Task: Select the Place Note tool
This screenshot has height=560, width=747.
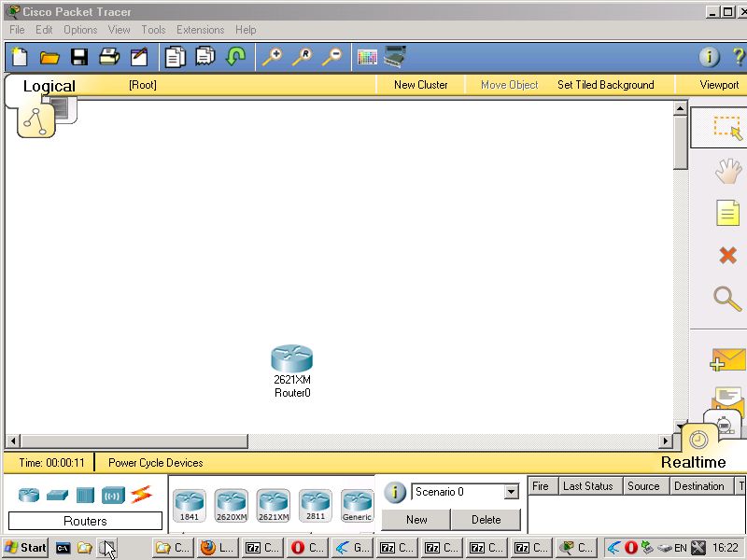Action: coord(728,213)
